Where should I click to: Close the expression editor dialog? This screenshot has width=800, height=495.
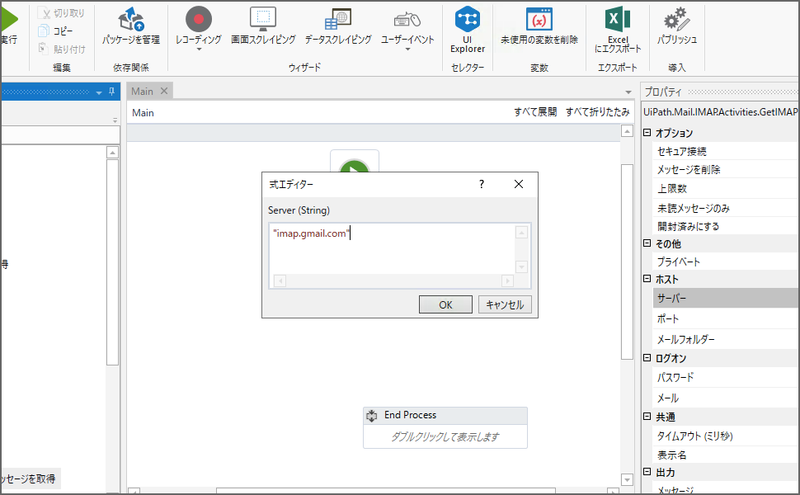[x=518, y=184]
